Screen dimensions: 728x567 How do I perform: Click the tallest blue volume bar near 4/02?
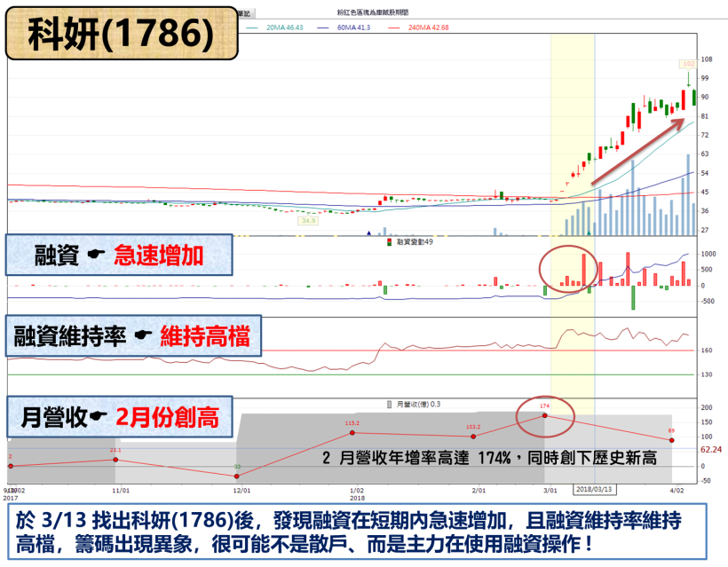coord(688,195)
